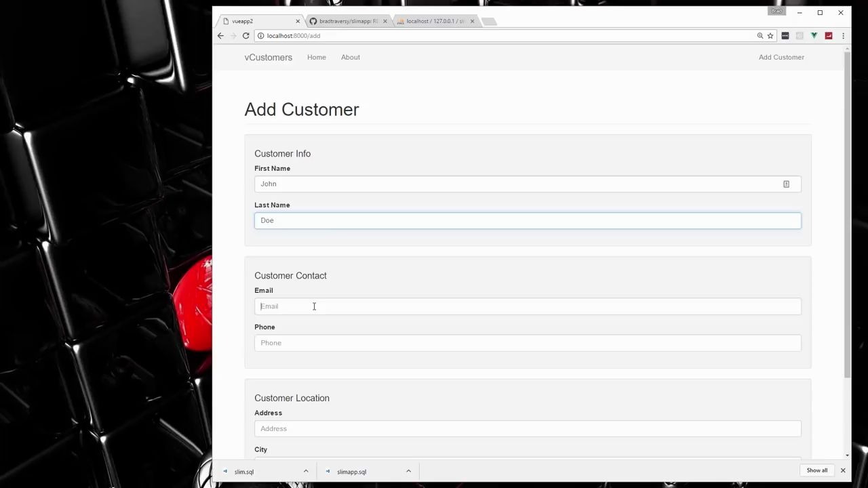Close the downloads bar

click(x=843, y=470)
